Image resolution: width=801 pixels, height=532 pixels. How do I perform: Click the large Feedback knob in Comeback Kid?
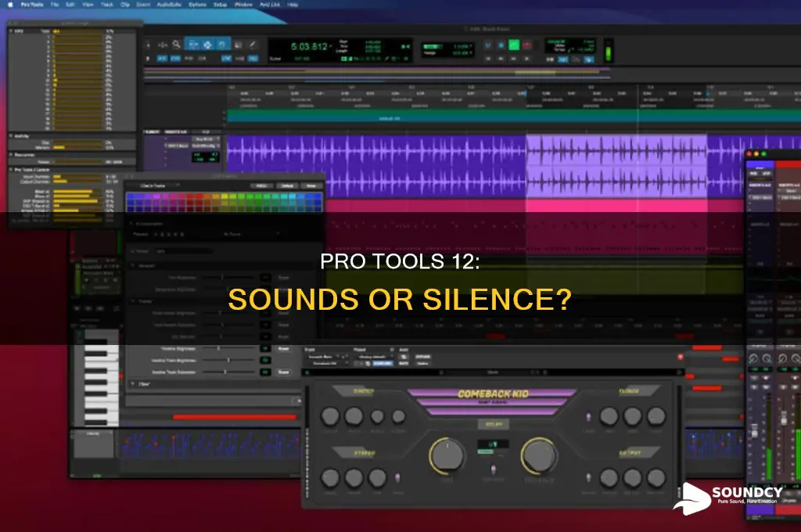click(x=539, y=455)
